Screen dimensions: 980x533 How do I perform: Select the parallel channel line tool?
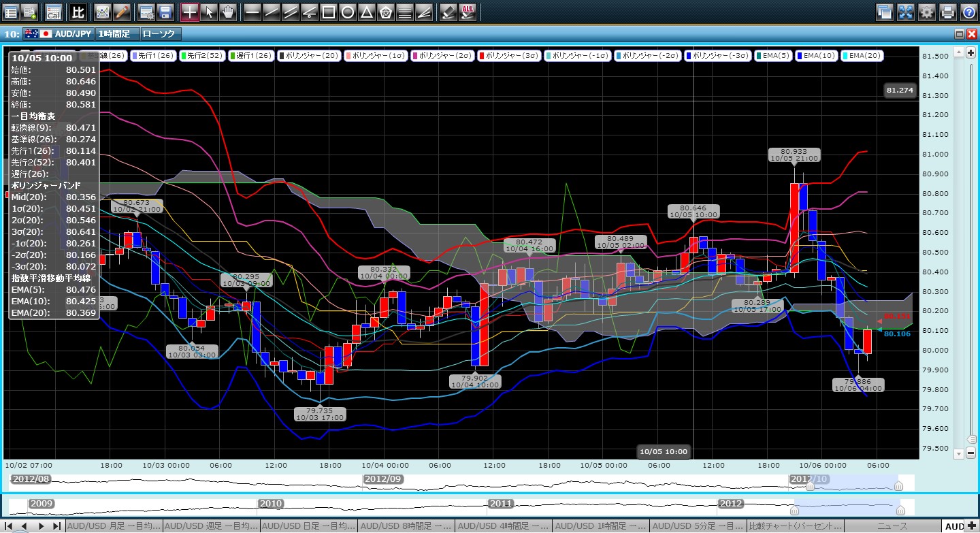click(x=290, y=12)
